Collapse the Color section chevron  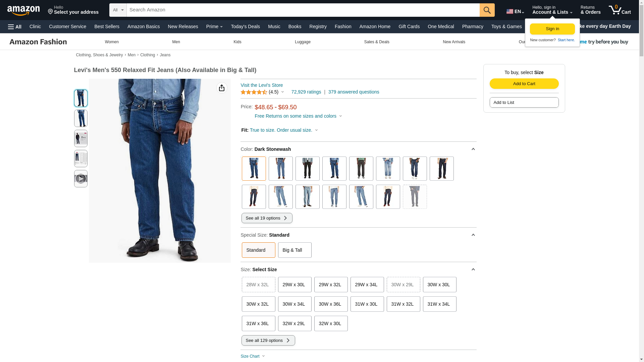[473, 149]
